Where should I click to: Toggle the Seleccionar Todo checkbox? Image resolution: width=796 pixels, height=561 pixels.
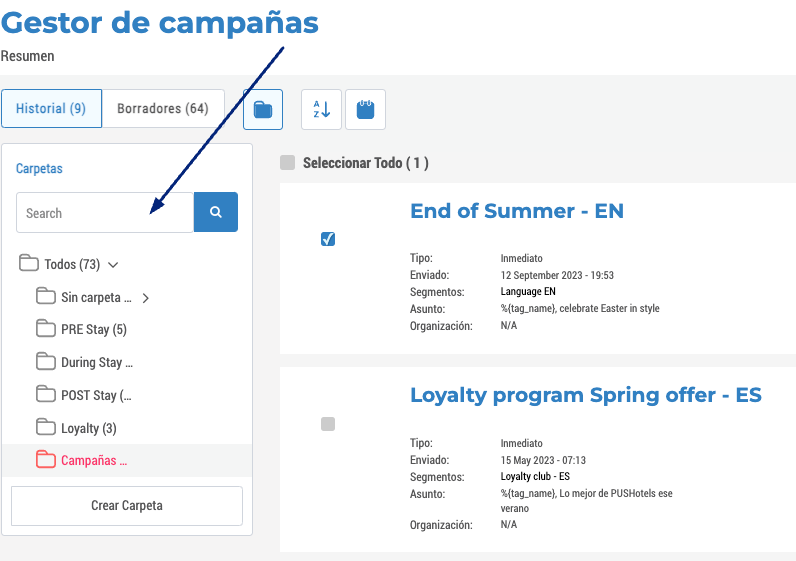click(x=288, y=163)
